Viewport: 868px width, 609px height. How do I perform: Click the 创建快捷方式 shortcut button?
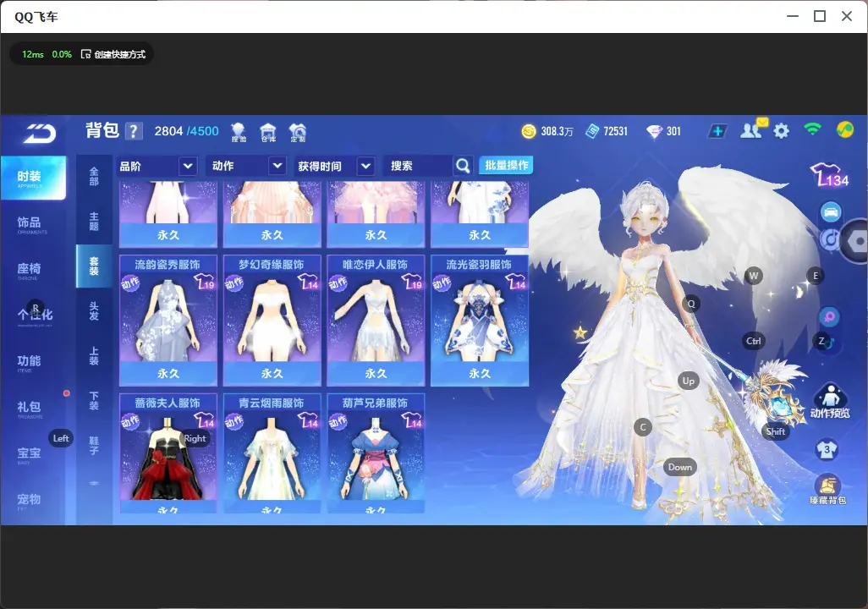click(x=113, y=54)
